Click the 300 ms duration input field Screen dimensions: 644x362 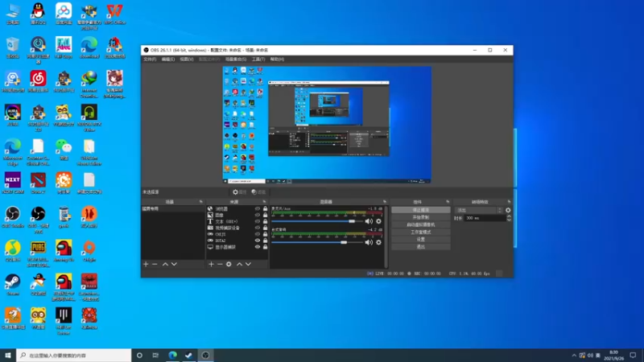(x=485, y=218)
